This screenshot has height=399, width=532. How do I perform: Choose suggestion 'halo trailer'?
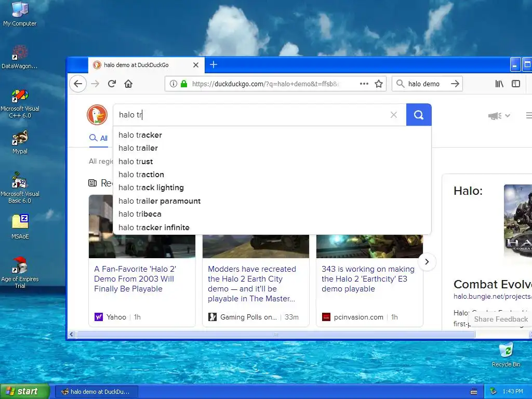tap(272, 148)
